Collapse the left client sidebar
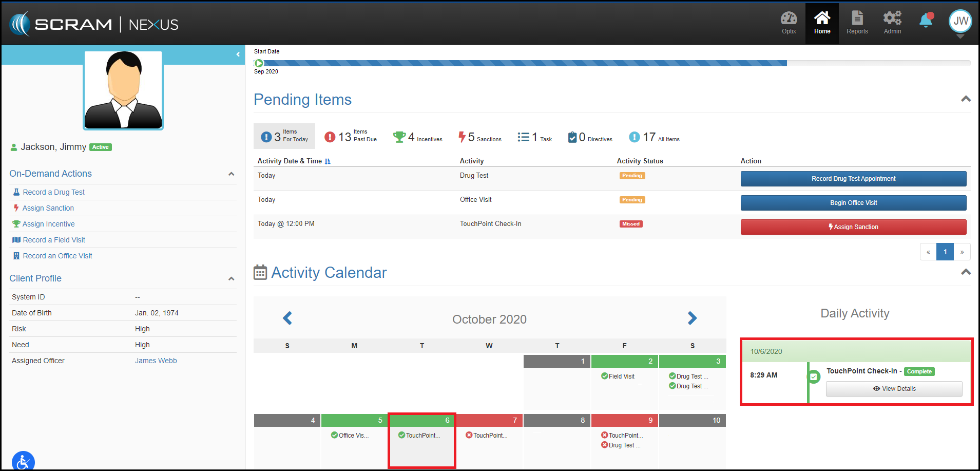Viewport: 980px width, 471px height. [238, 54]
